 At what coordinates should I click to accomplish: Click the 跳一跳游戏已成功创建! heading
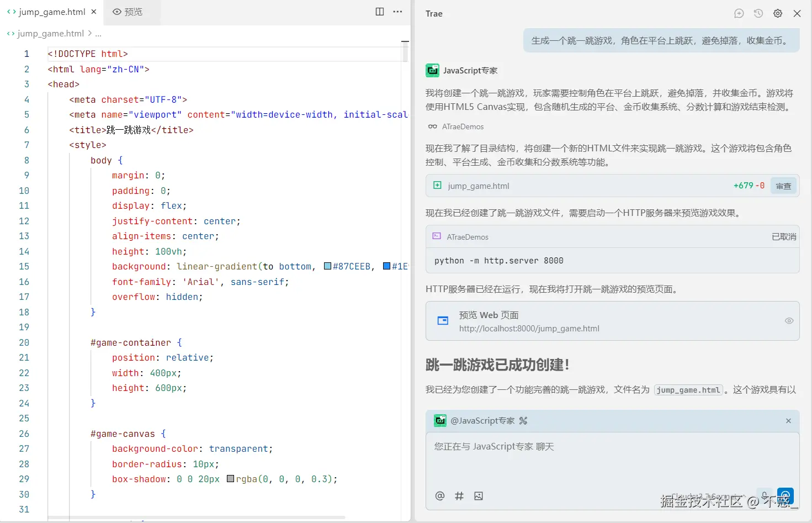tap(497, 365)
